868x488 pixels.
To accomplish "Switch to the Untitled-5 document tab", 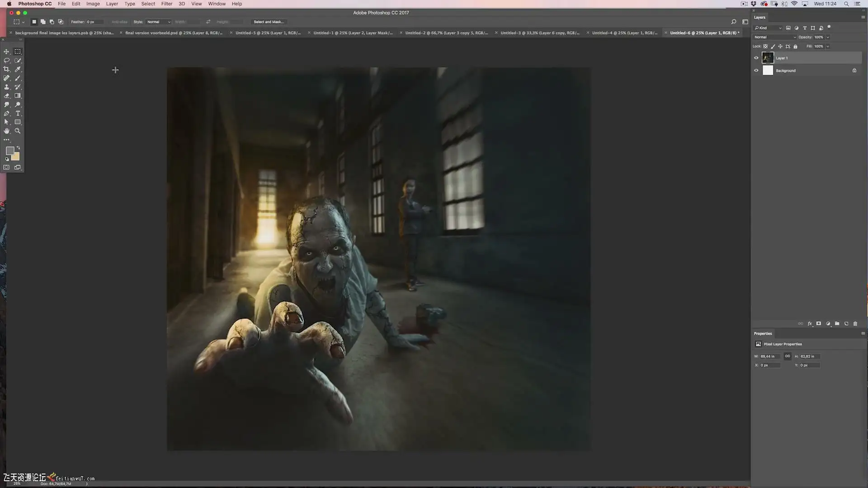I will tap(268, 33).
